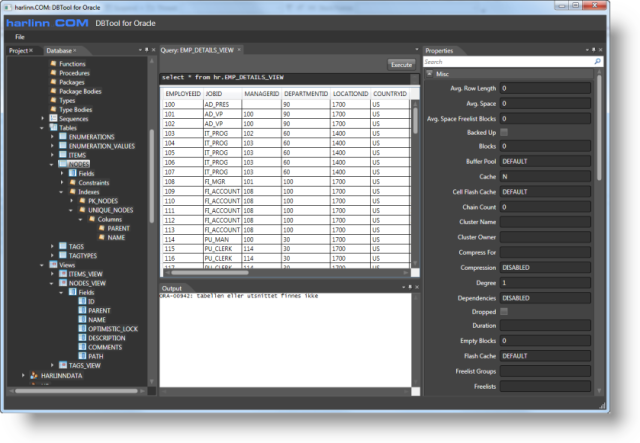The image size is (640, 443).
Task: Click the Buffer Pool value field
Action: (x=545, y=161)
